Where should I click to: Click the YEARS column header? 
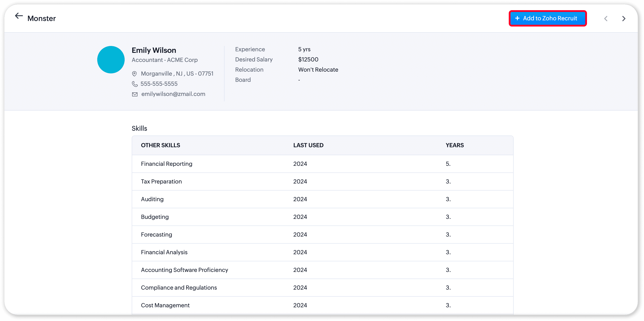(454, 145)
